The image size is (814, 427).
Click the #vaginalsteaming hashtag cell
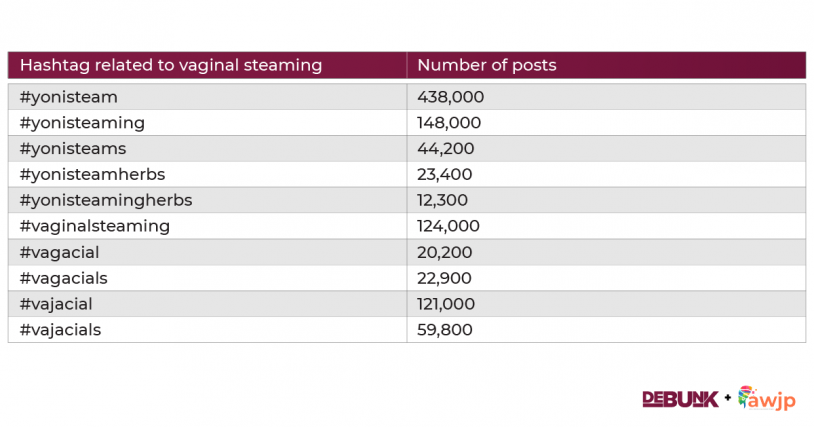point(95,226)
